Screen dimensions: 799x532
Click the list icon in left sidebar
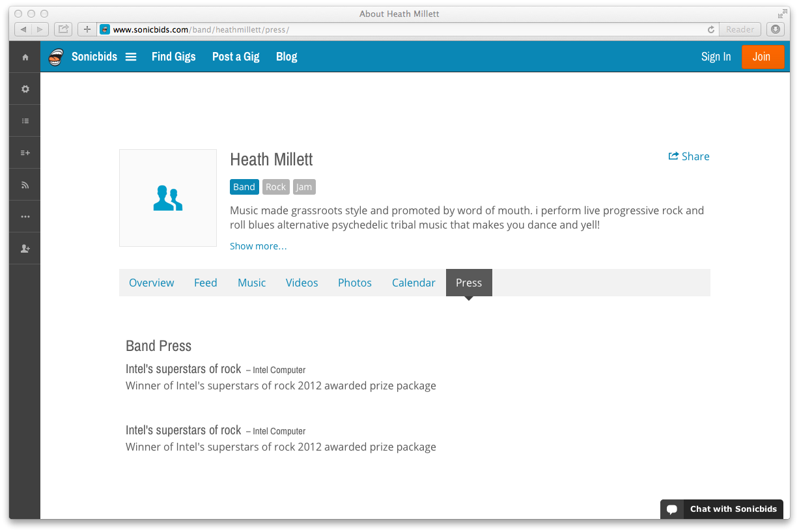pyautogui.click(x=25, y=121)
